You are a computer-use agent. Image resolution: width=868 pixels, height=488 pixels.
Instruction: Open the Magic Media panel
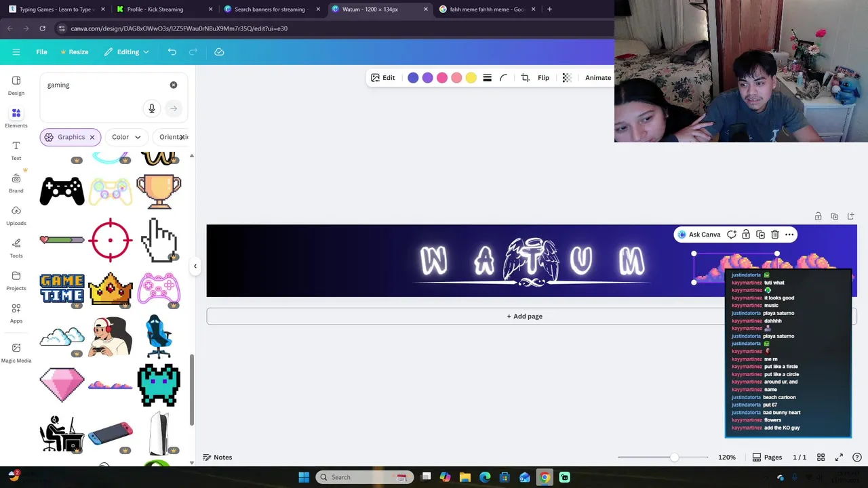16,352
